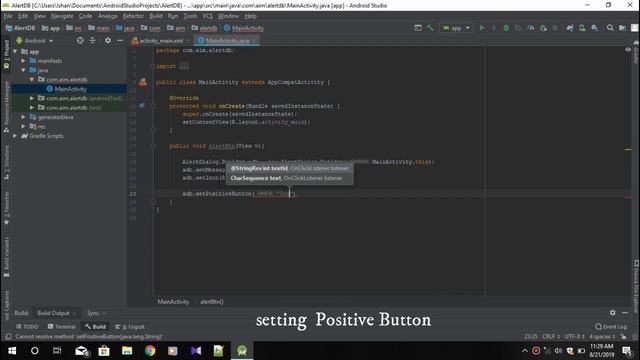Toggle the Structure tool window sidebar tab
The height and width of the screenshot is (360, 640).
(x=6, y=162)
